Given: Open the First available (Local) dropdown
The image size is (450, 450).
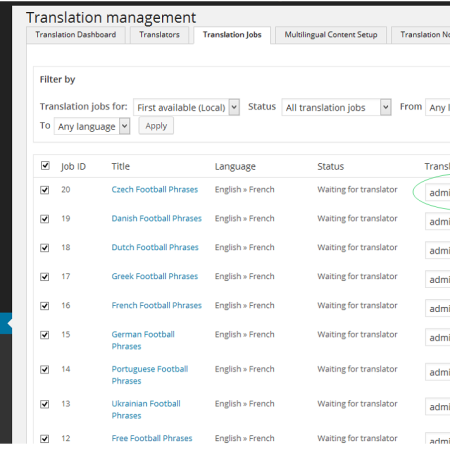Looking at the screenshot, I should click(x=186, y=107).
